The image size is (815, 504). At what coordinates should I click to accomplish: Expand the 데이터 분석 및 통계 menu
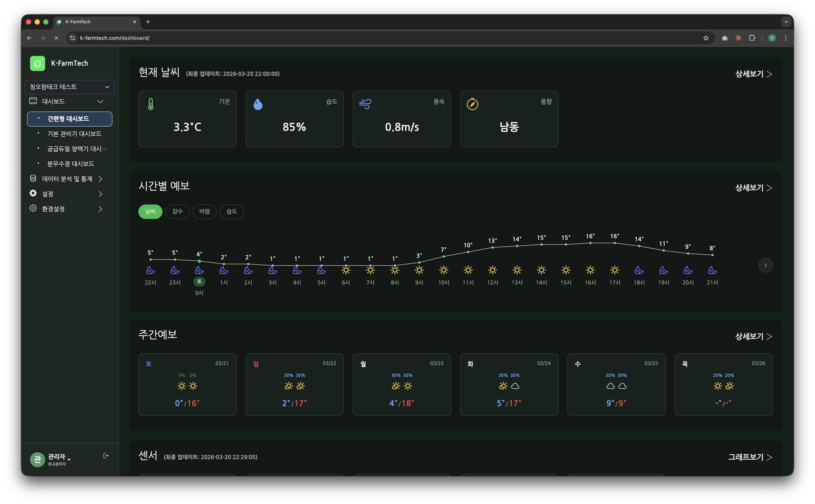click(67, 179)
